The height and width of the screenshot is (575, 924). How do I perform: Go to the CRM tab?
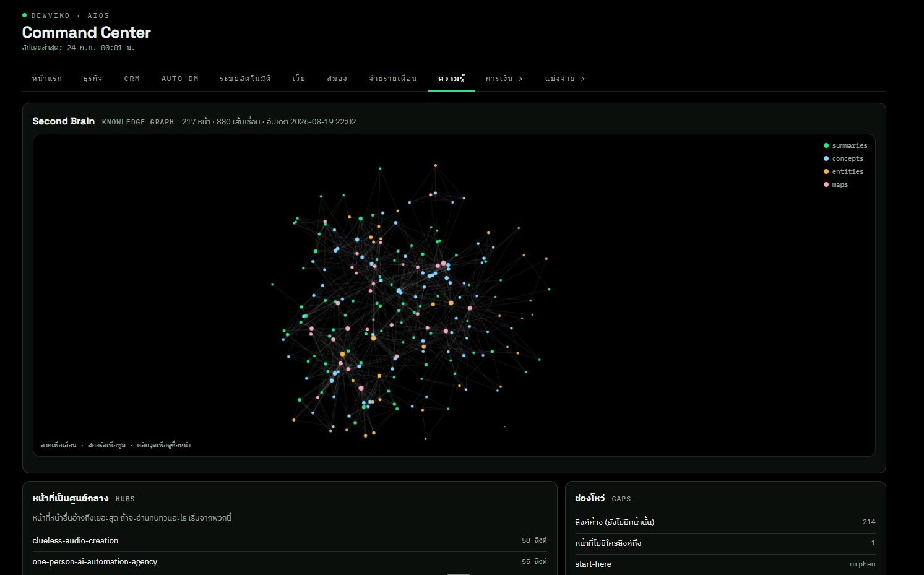pos(132,79)
